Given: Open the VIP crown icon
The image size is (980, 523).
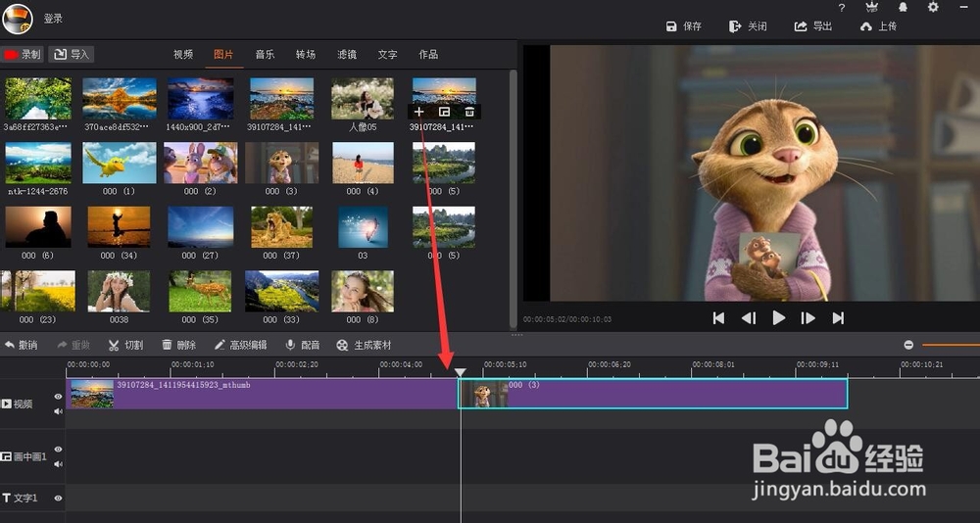Looking at the screenshot, I should pyautogui.click(x=872, y=8).
